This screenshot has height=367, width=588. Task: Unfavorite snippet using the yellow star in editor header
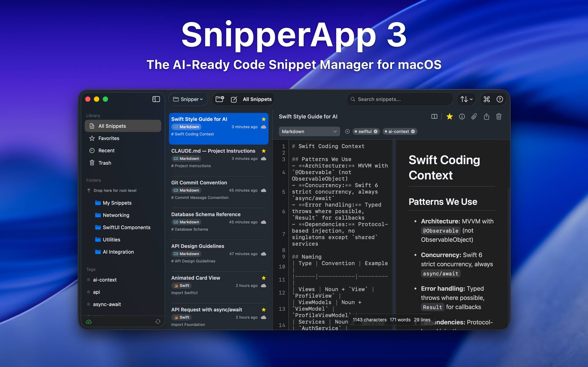[450, 116]
